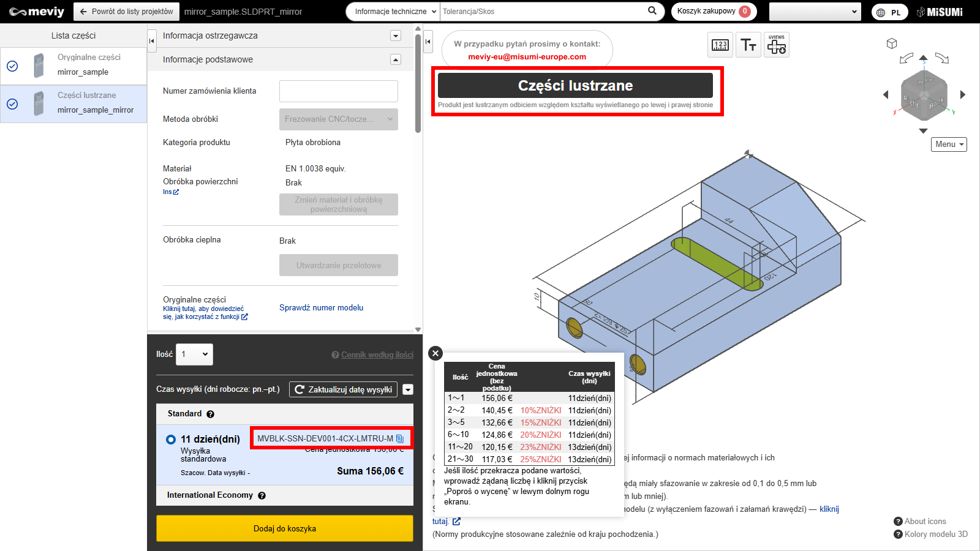The width and height of the screenshot is (980, 551).
Task: Open the Sprawdź numer modelu link
Action: 321,307
